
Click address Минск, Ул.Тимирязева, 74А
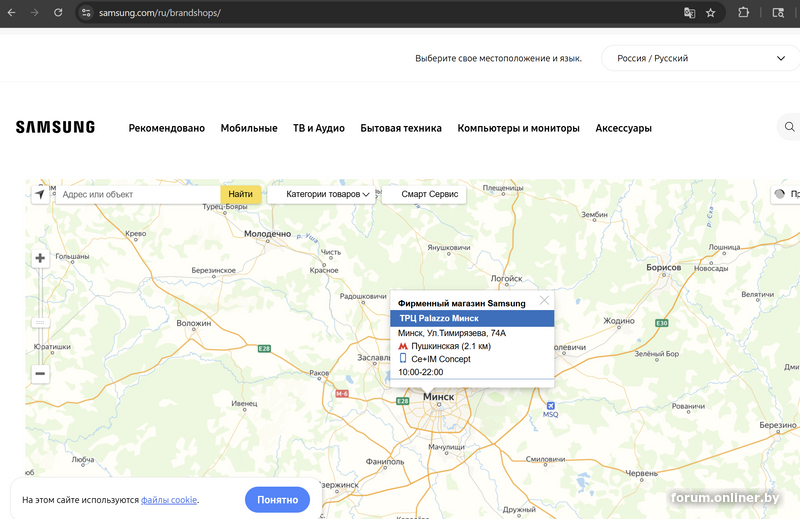(452, 333)
